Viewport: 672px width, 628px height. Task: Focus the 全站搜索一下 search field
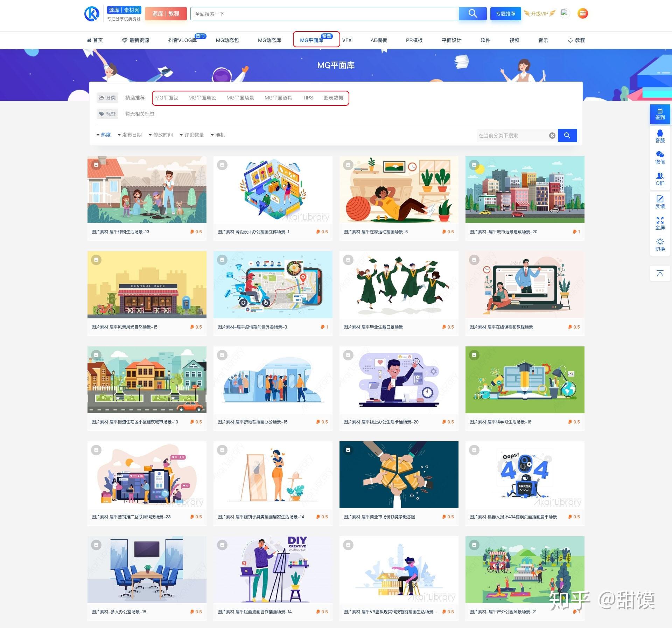tap(324, 14)
